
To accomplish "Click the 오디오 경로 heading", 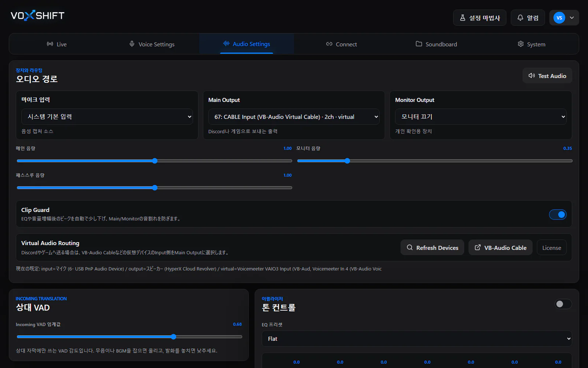I will coord(37,79).
